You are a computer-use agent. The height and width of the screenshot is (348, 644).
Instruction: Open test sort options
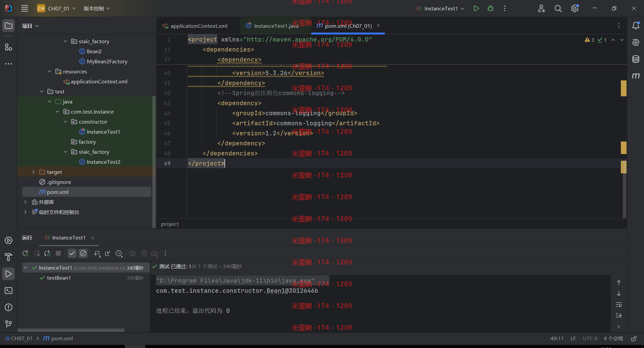coord(97,254)
